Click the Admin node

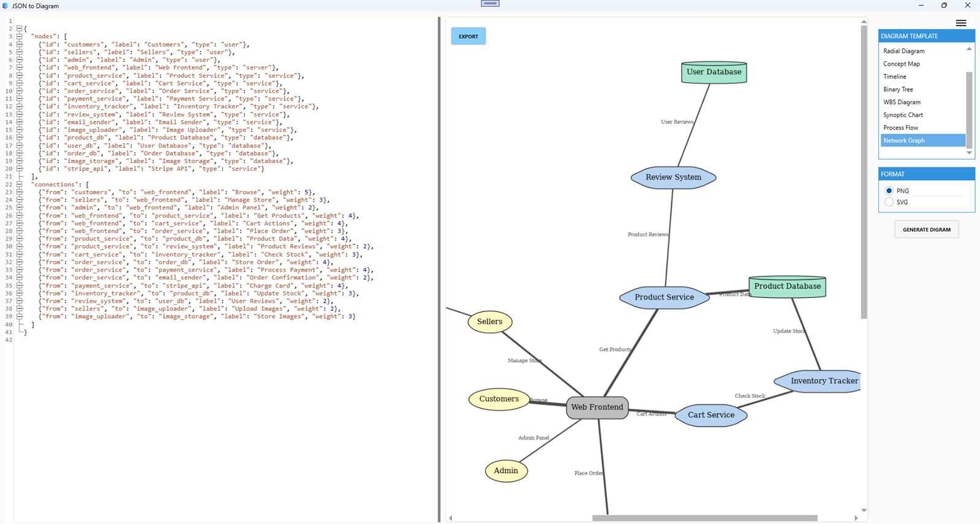(x=506, y=471)
